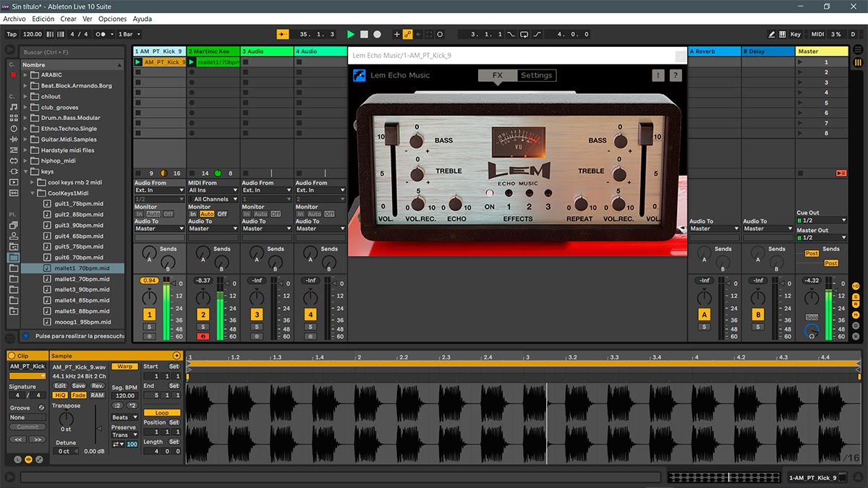The width and height of the screenshot is (868, 488).
Task: Toggle track A Reverb activator
Action: (704, 314)
